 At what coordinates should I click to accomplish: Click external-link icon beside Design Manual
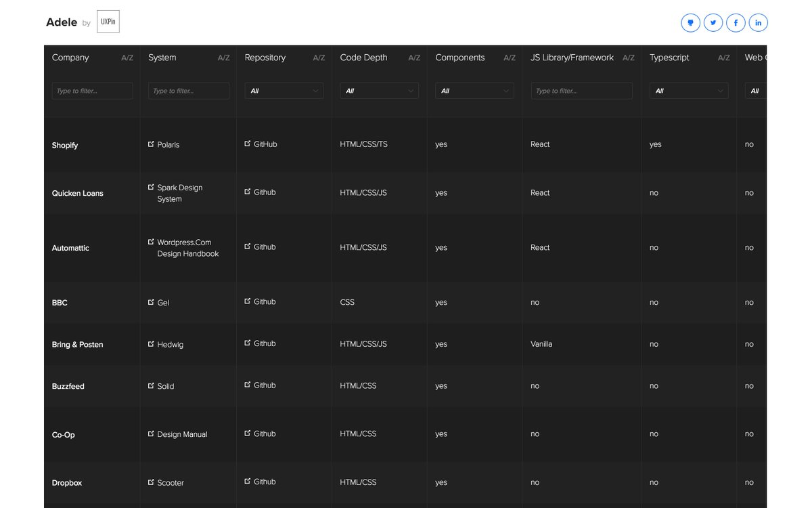[x=151, y=433]
